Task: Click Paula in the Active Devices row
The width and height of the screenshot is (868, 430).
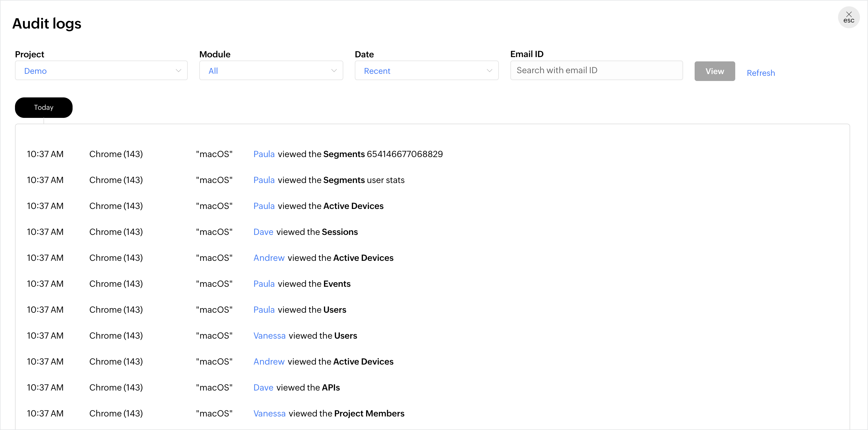Action: (x=264, y=206)
